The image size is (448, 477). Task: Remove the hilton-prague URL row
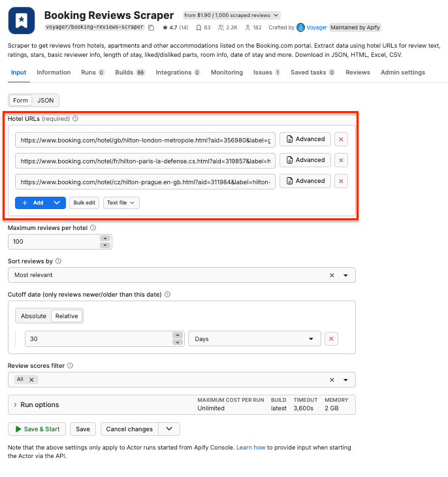coord(341,181)
